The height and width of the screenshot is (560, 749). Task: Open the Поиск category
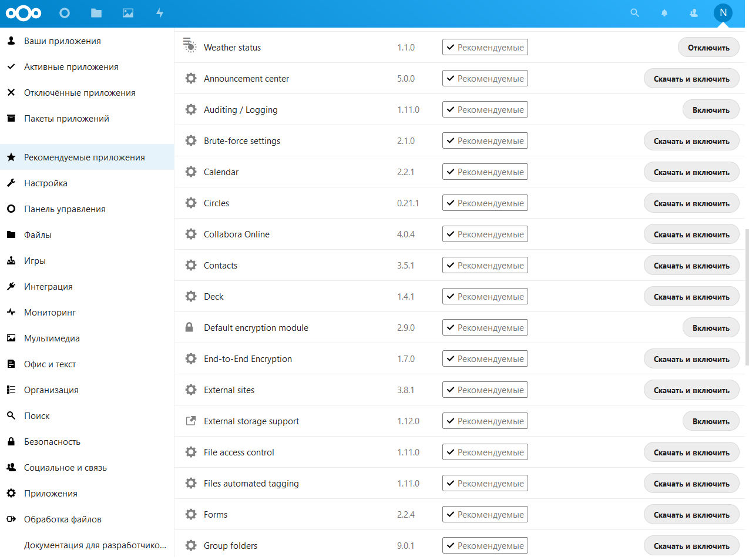[x=87, y=416]
